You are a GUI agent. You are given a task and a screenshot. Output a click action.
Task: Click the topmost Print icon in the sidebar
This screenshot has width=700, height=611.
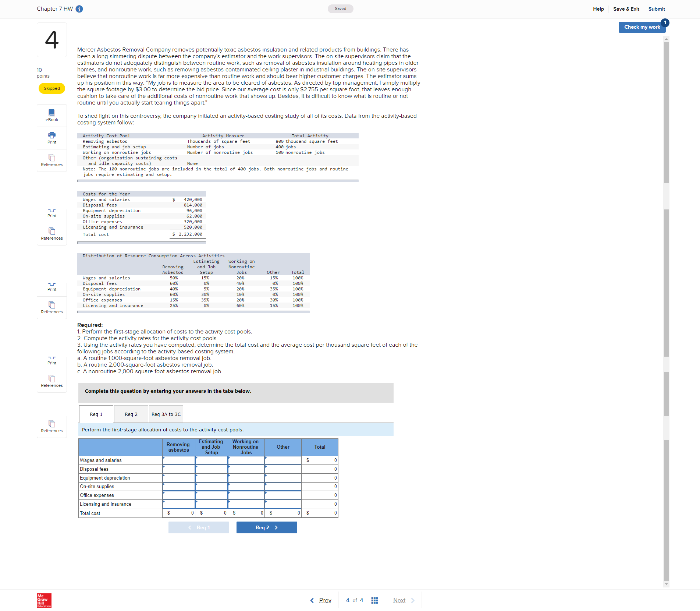tap(51, 138)
